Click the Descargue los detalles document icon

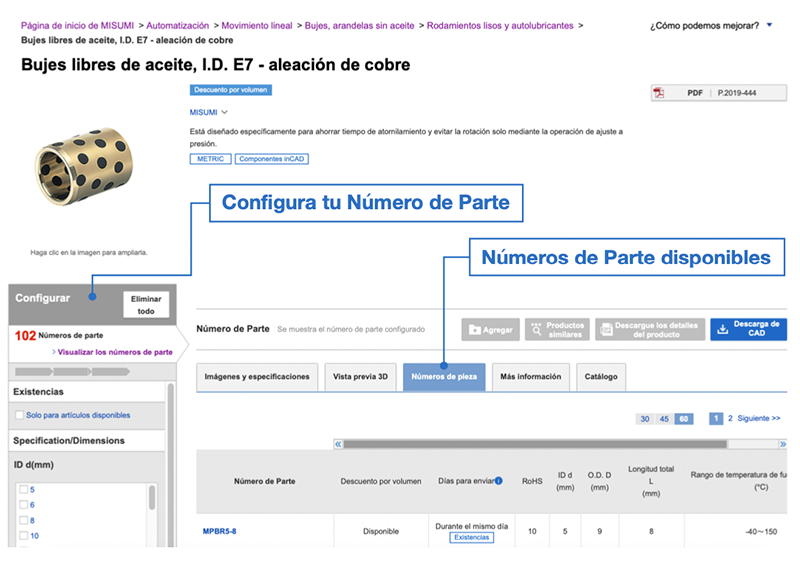click(606, 330)
